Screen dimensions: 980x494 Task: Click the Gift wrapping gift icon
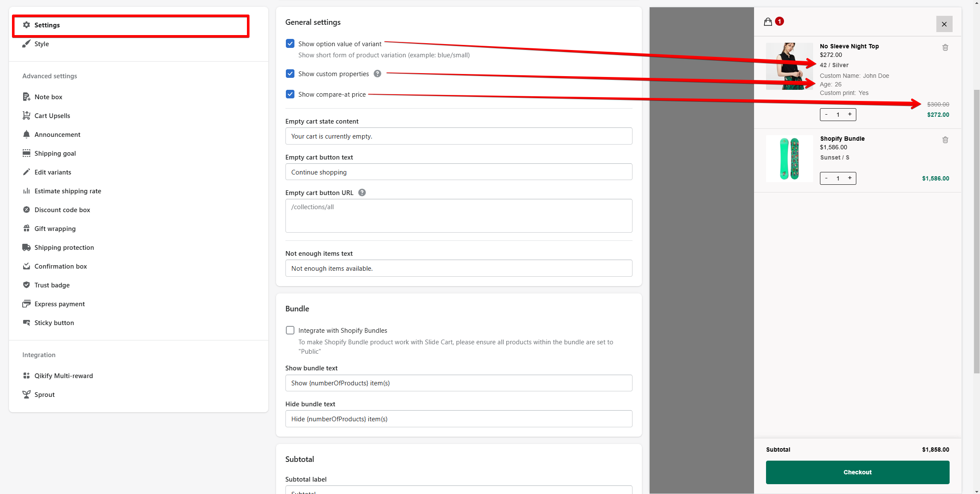pos(27,228)
